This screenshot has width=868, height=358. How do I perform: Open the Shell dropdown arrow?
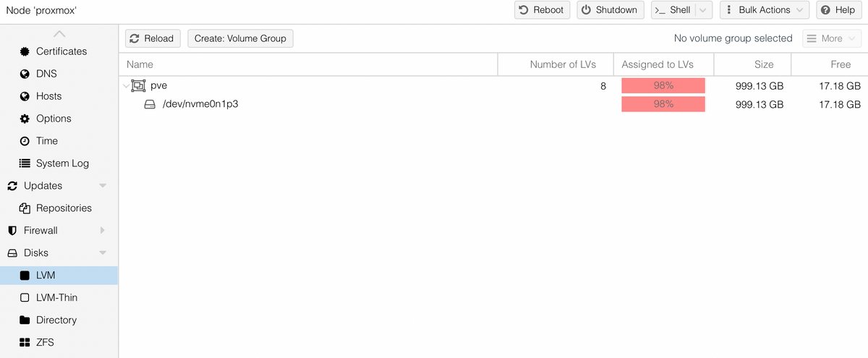[702, 10]
